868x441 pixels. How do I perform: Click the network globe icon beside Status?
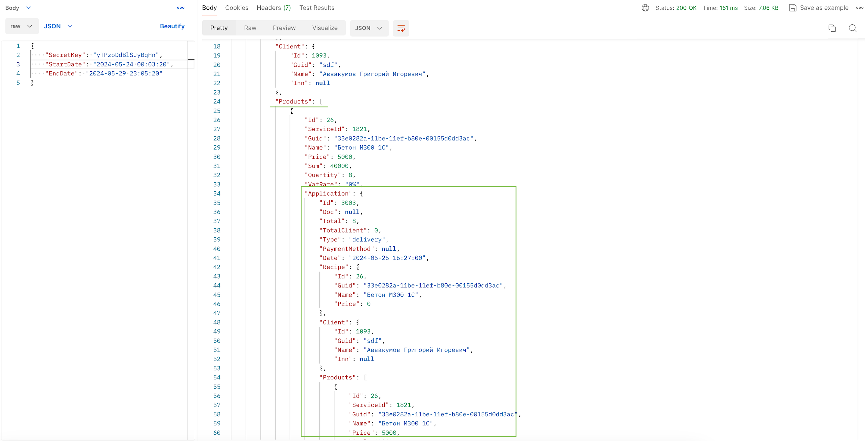tap(645, 8)
